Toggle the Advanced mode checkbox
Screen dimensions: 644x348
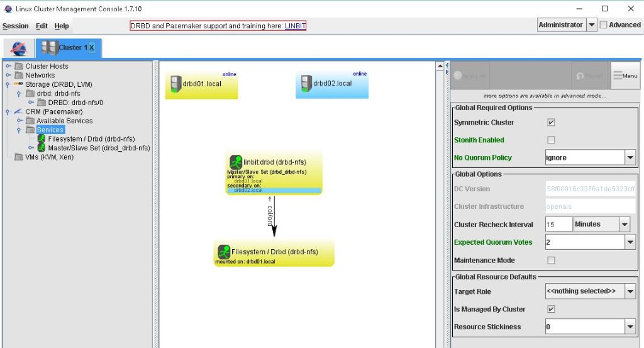(603, 25)
